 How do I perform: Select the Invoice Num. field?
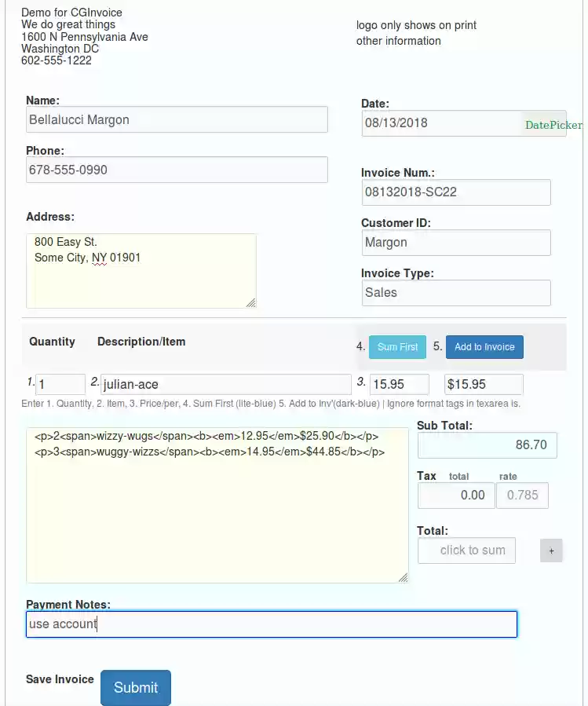456,192
